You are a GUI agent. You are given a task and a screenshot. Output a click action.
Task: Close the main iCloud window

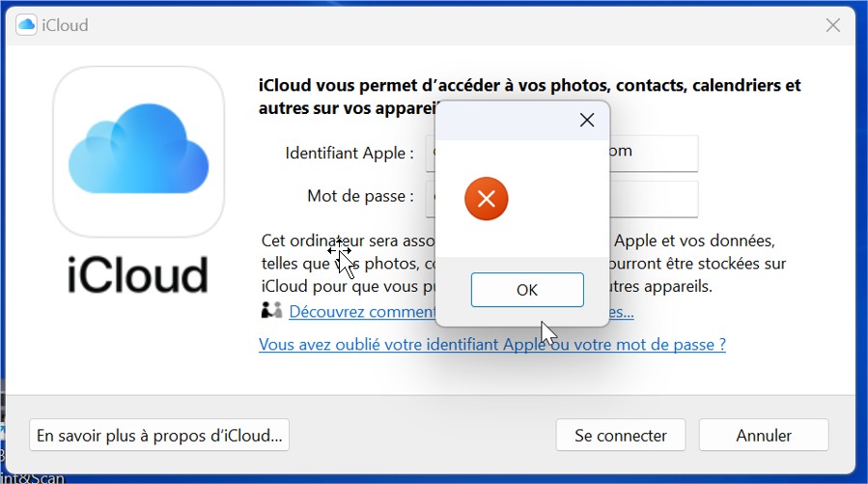tap(833, 25)
